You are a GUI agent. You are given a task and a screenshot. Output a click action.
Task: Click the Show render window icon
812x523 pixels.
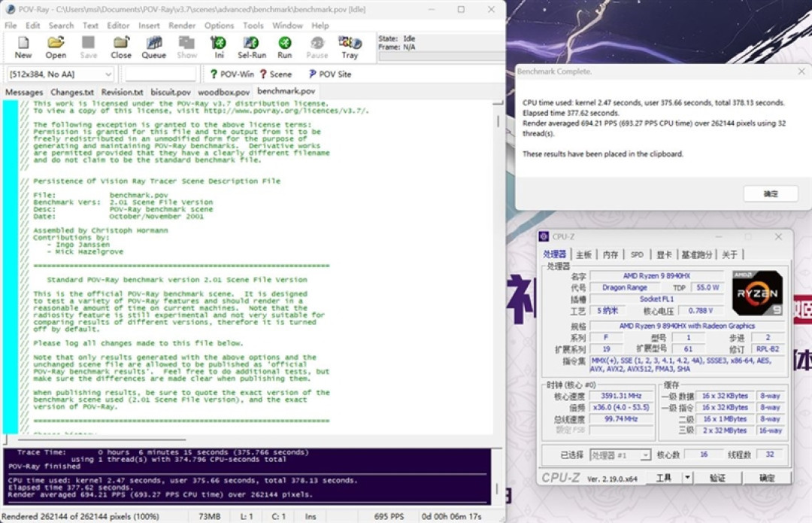coord(186,47)
